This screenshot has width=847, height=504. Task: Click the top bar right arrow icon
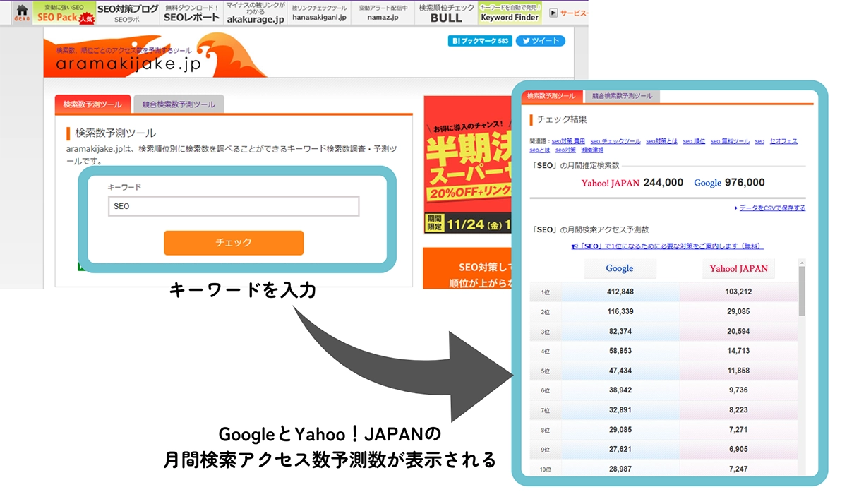coord(553,13)
